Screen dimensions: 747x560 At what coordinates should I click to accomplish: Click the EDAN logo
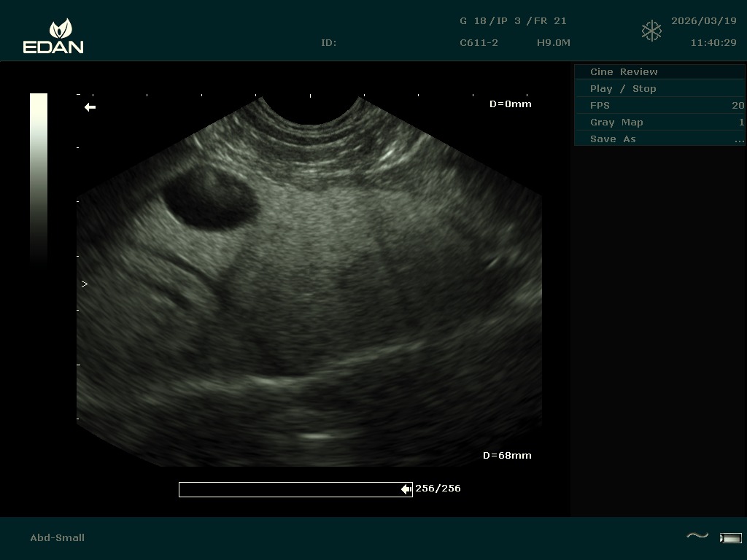coord(53,36)
